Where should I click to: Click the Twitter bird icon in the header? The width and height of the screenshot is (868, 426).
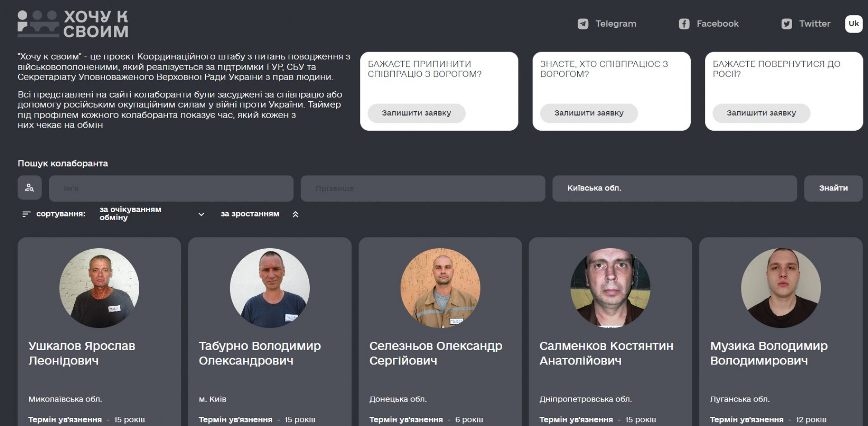click(787, 24)
